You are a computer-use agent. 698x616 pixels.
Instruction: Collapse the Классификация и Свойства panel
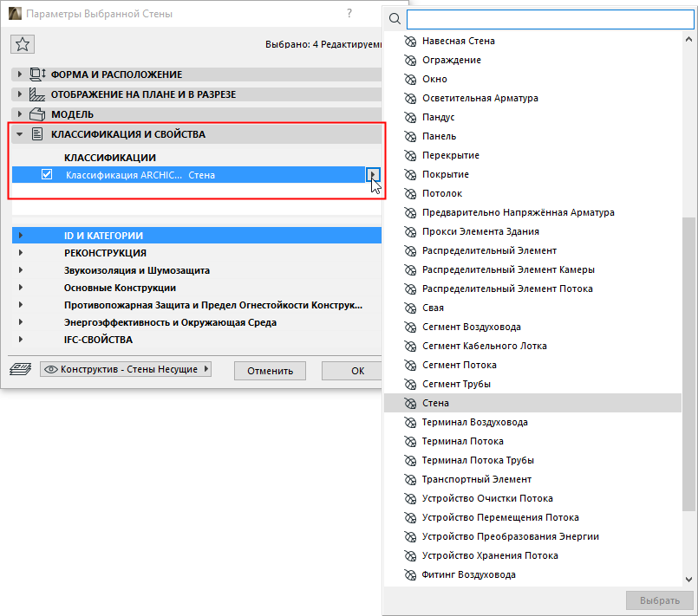20,134
